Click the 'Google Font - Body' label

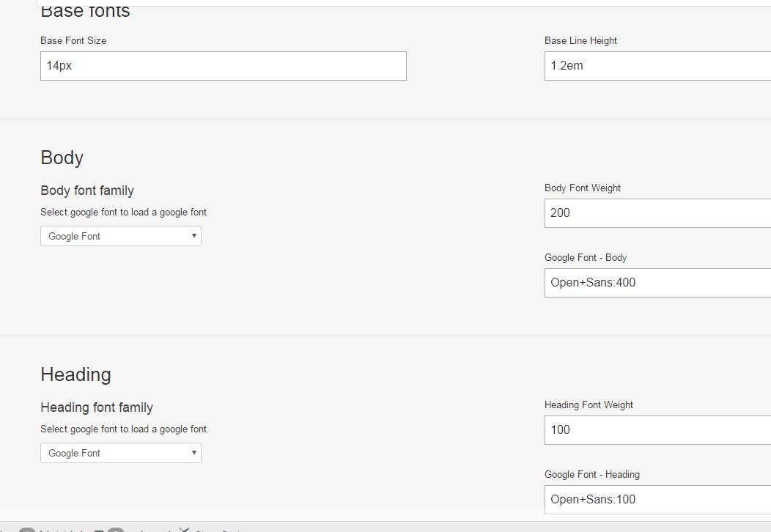click(x=586, y=258)
